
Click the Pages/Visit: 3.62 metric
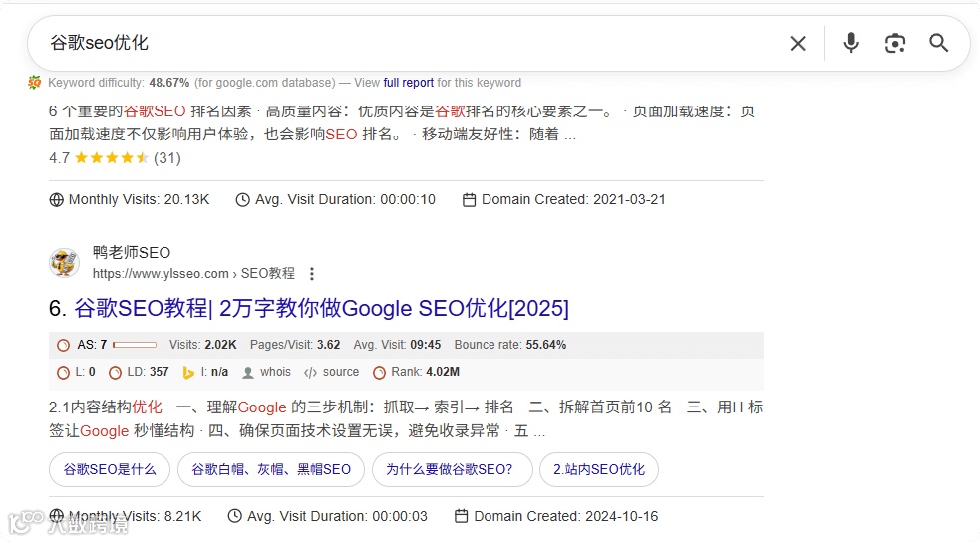(x=295, y=345)
